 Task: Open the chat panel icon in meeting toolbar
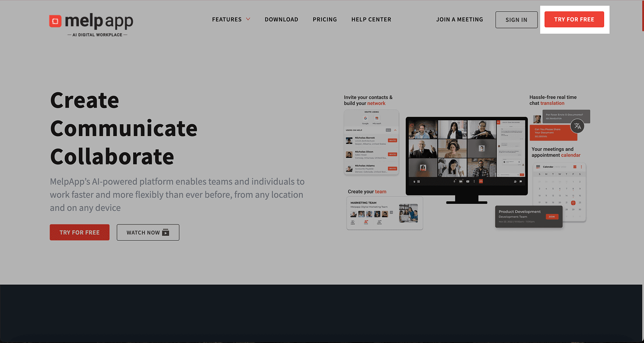[520, 182]
